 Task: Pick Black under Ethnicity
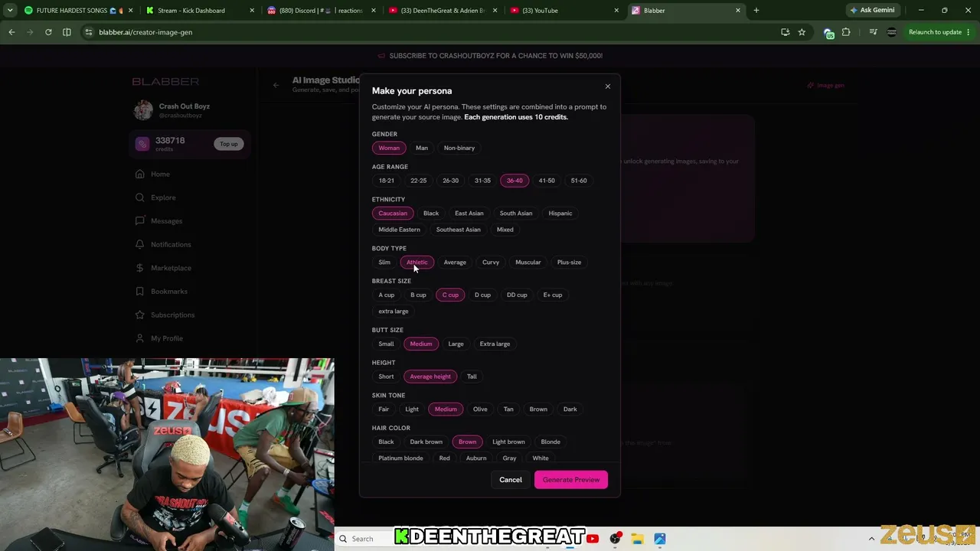(x=431, y=214)
